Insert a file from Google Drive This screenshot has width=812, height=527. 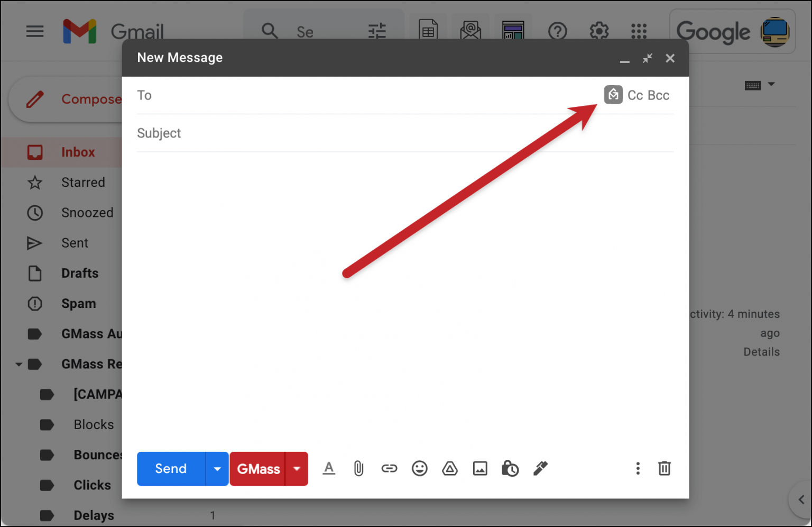tap(449, 468)
